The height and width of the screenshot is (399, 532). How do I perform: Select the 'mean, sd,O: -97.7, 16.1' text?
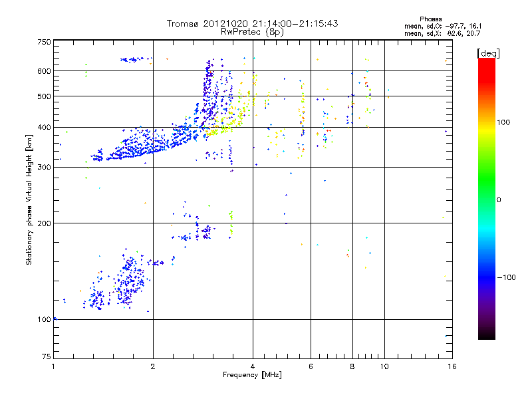443,26
